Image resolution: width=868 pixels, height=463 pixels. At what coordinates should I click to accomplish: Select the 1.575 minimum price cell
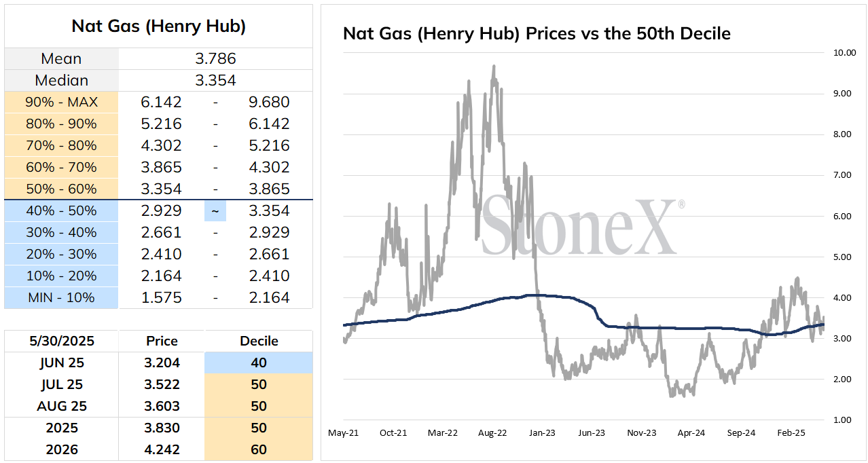(x=161, y=297)
